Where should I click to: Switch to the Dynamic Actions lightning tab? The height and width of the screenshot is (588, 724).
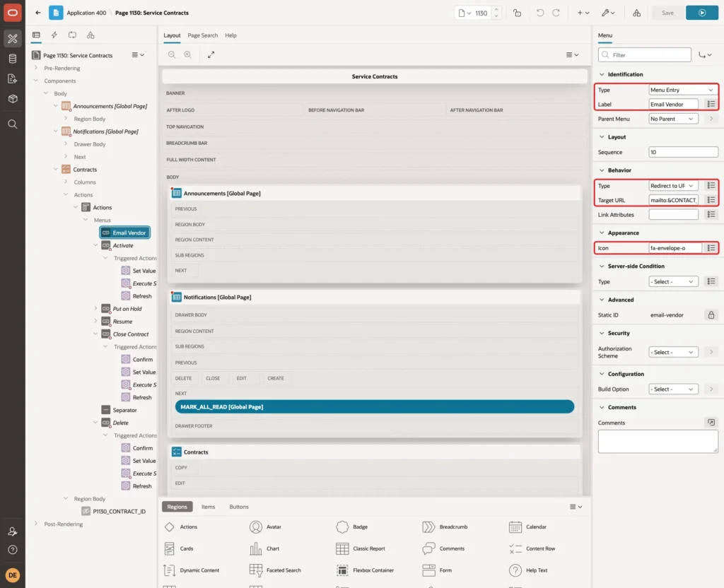54,35
